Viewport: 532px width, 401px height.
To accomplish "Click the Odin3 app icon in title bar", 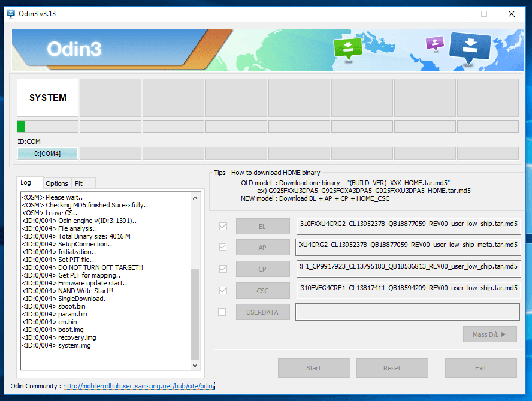I will [x=11, y=14].
